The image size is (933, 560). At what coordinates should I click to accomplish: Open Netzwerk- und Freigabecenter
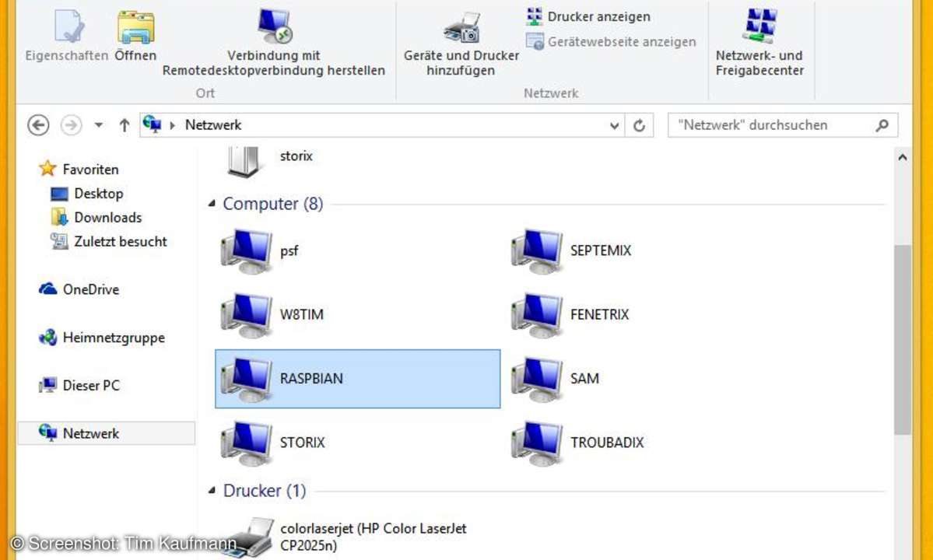tap(759, 43)
